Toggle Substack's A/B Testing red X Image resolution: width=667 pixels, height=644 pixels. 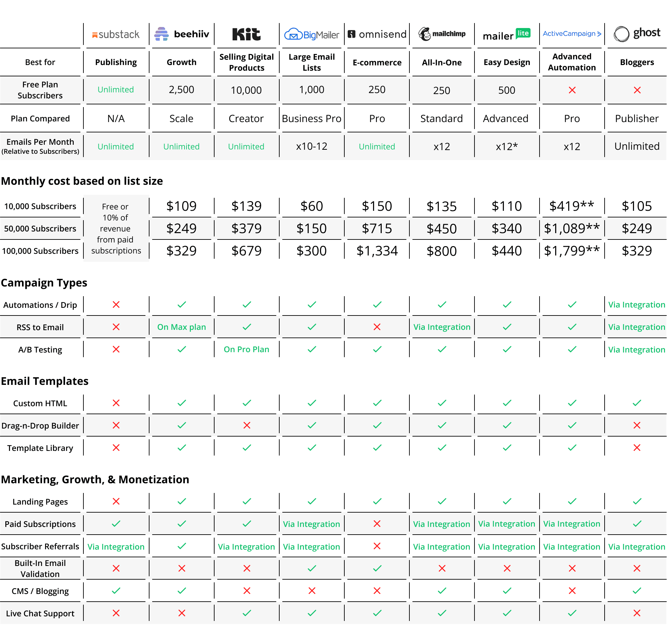pyautogui.click(x=116, y=349)
